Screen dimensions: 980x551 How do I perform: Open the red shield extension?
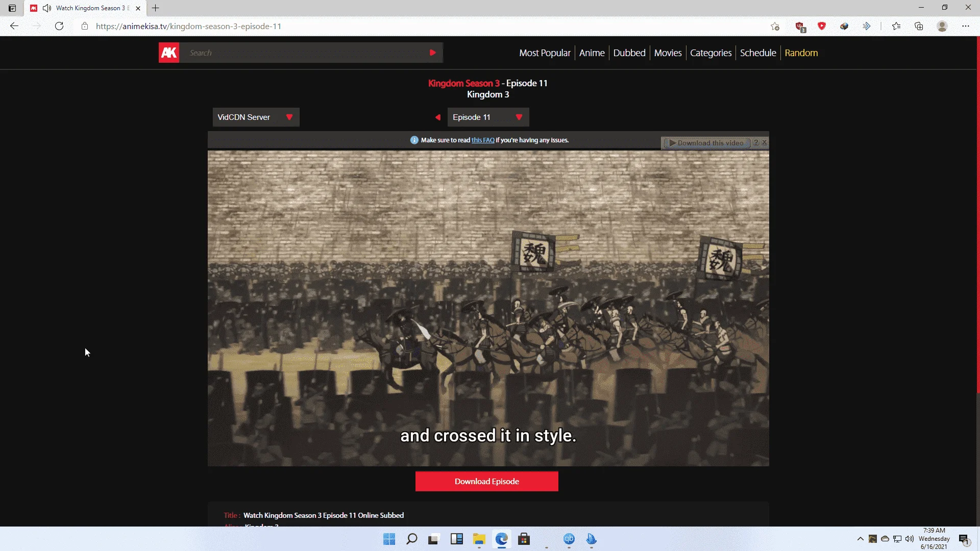pyautogui.click(x=822, y=26)
